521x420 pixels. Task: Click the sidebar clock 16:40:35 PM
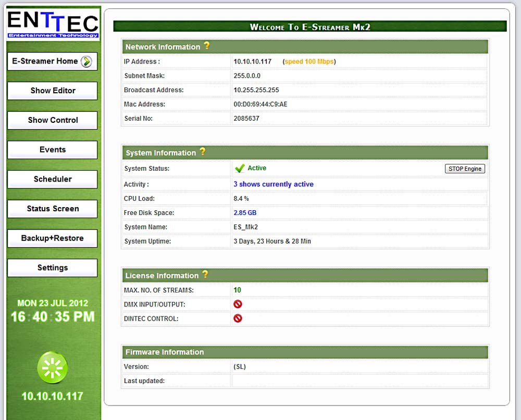click(53, 317)
